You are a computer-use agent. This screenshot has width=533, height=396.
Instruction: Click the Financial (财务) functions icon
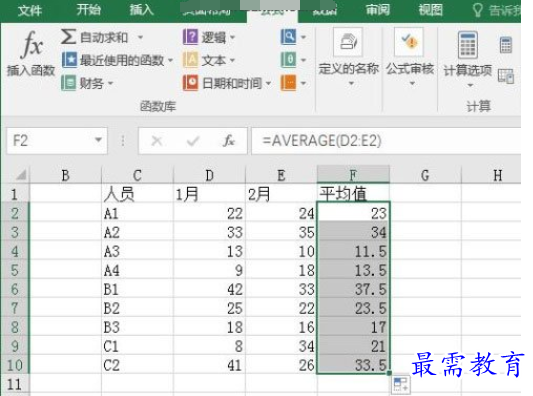69,83
